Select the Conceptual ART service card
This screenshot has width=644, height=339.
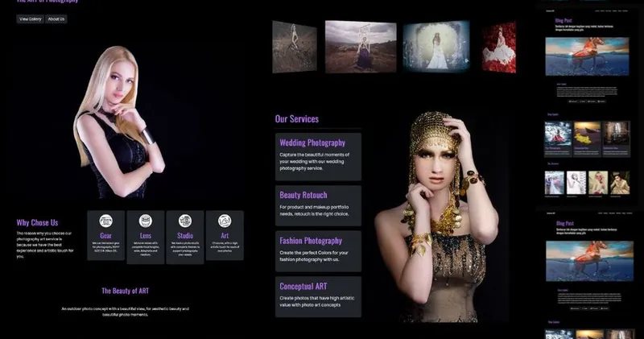pyautogui.click(x=318, y=296)
